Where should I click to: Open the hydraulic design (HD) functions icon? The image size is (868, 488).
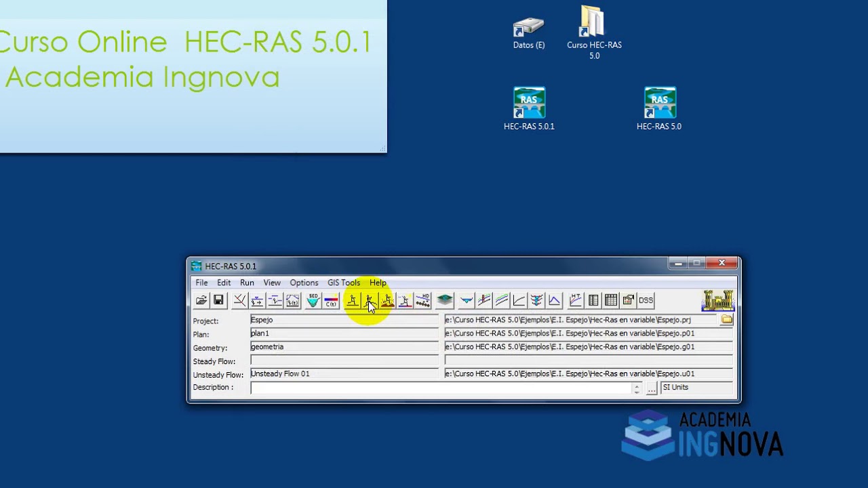pyautogui.click(x=422, y=300)
